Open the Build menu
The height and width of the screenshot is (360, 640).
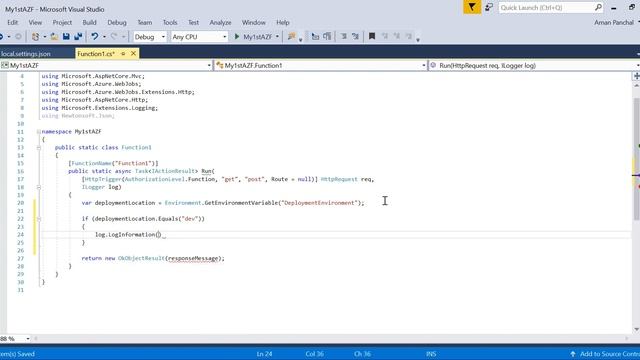[89, 22]
